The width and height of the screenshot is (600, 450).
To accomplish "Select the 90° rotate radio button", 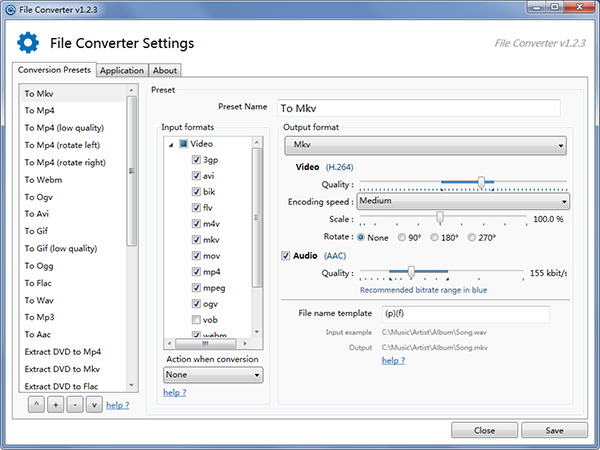I will [x=399, y=237].
